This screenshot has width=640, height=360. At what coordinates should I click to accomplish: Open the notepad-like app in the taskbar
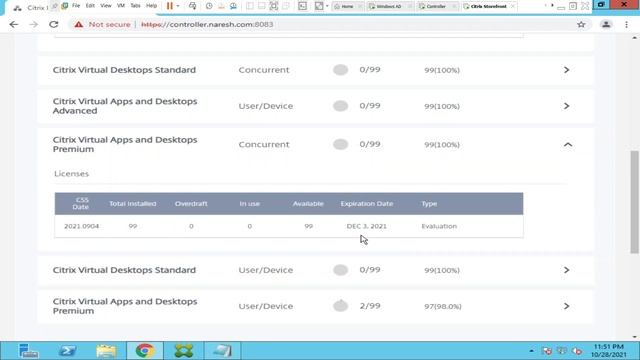tap(222, 351)
